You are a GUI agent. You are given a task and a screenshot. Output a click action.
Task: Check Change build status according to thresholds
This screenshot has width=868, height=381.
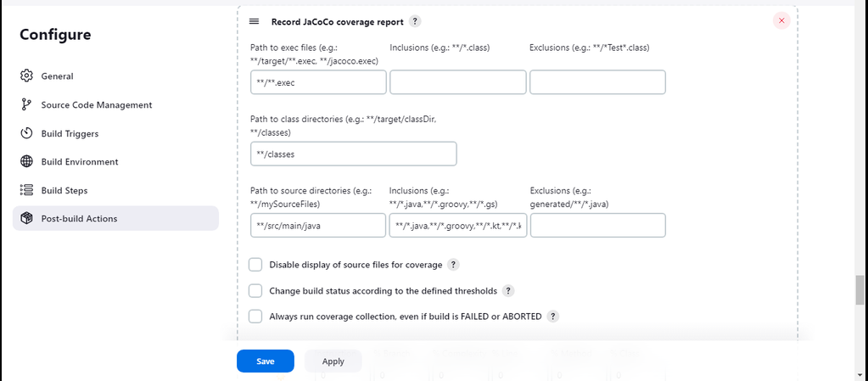click(x=255, y=291)
